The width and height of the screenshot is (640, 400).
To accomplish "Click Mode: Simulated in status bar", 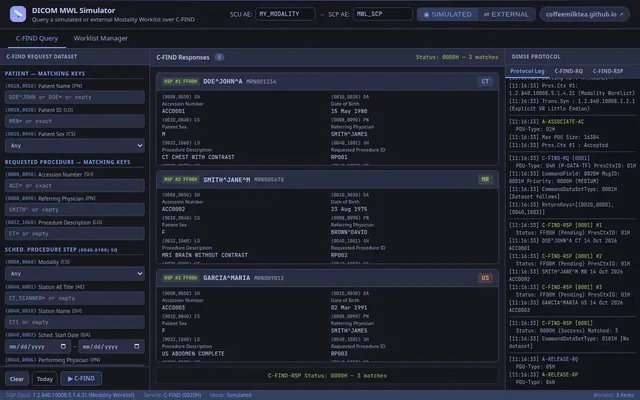I will coord(231,395).
